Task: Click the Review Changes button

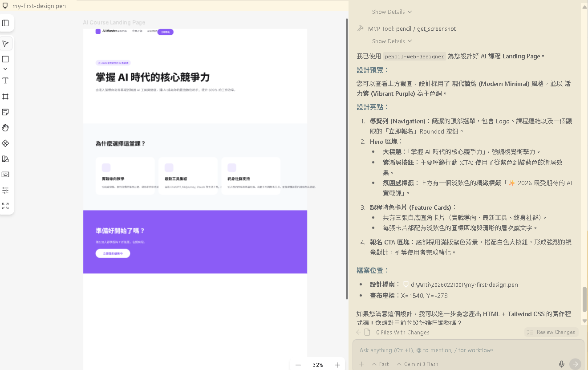Action: [x=551, y=332]
